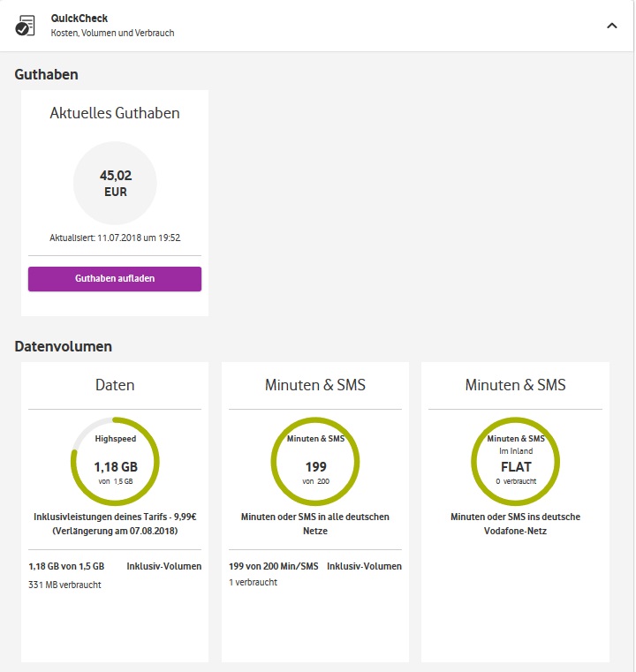Click the QuickCheck header title
The width and height of the screenshot is (636, 672).
coord(79,18)
